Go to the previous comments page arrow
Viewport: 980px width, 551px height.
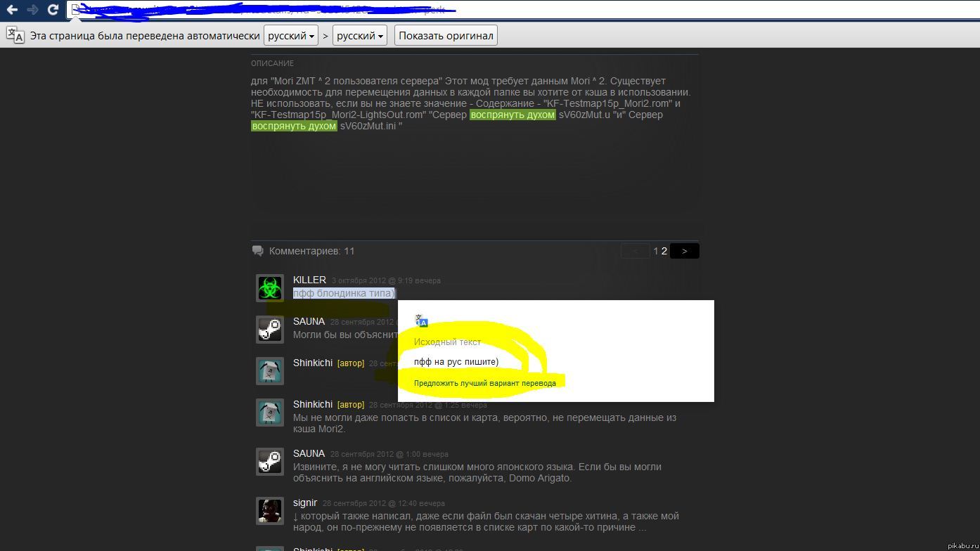pos(636,251)
